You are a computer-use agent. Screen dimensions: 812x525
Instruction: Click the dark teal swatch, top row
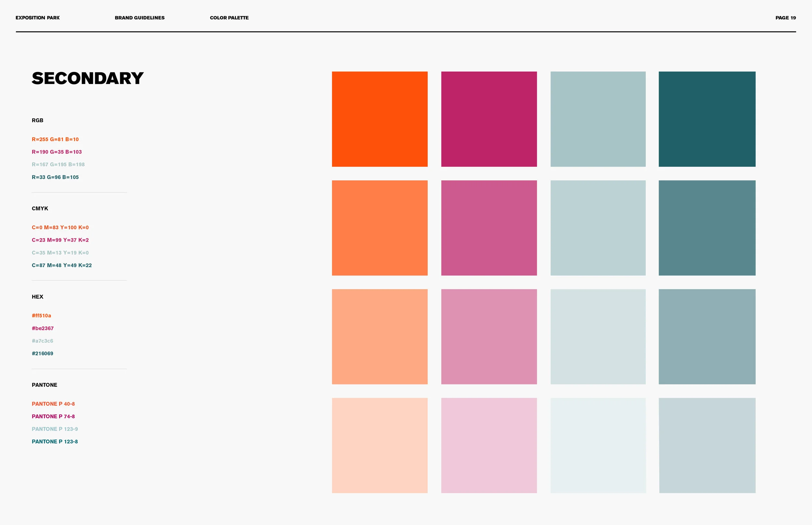point(706,119)
